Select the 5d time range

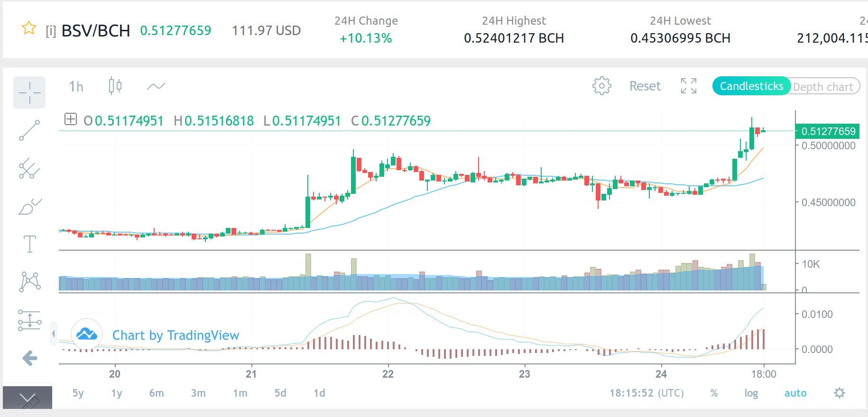pos(280,393)
